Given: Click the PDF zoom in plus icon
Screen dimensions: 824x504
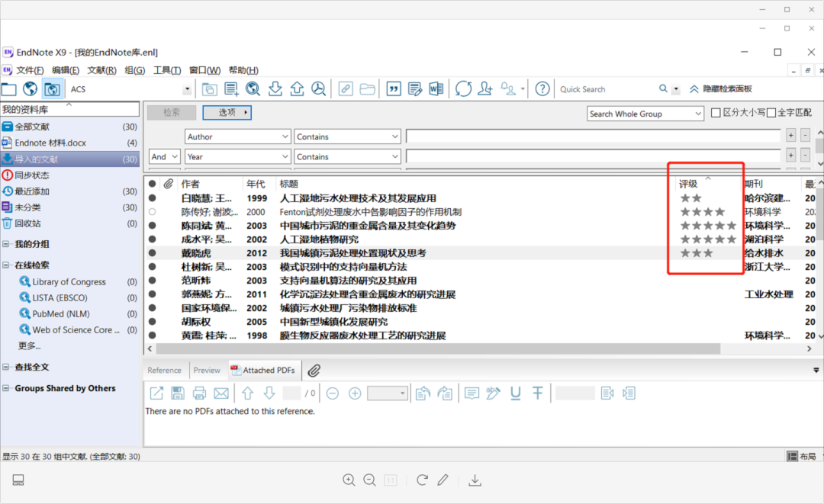Looking at the screenshot, I should point(355,393).
